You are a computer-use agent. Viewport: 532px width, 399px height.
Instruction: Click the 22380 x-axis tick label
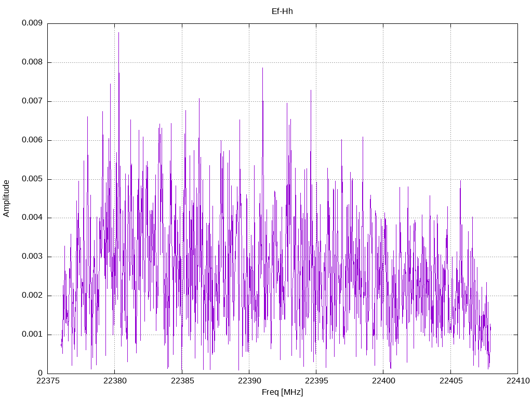[x=115, y=381]
